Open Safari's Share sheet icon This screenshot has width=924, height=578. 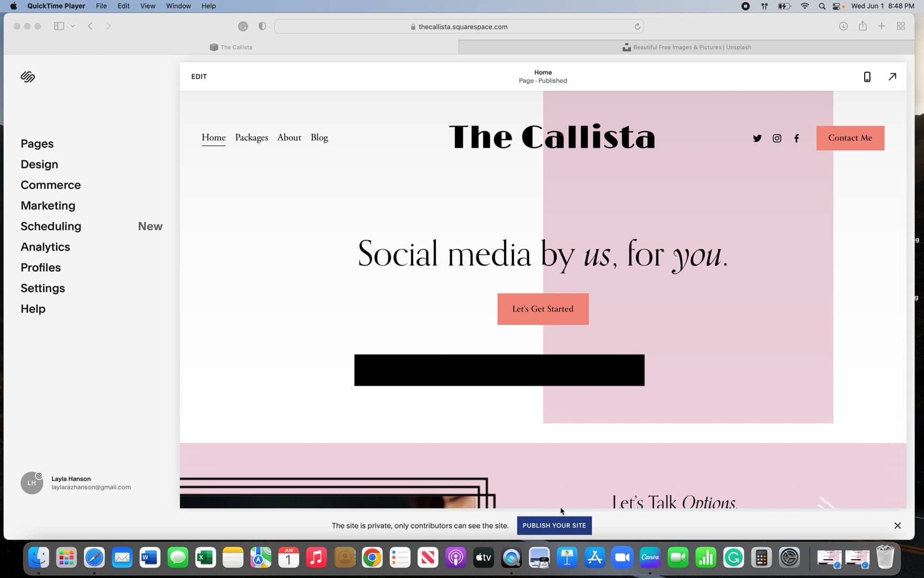coord(863,26)
